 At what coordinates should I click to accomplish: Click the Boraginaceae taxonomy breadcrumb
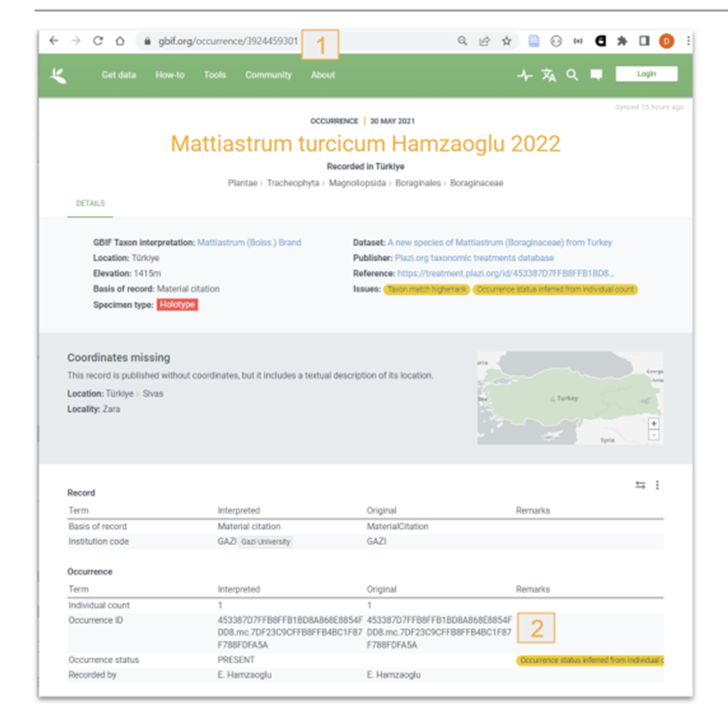476,183
